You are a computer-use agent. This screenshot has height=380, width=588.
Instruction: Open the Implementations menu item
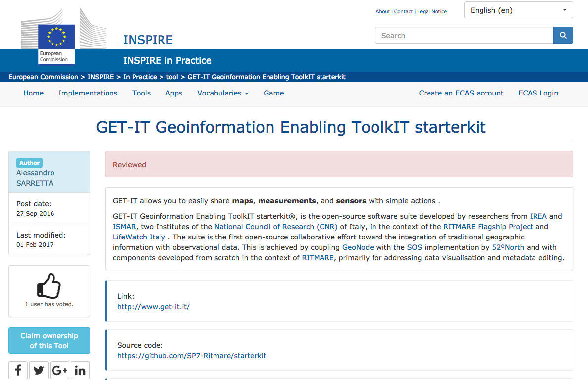[88, 93]
